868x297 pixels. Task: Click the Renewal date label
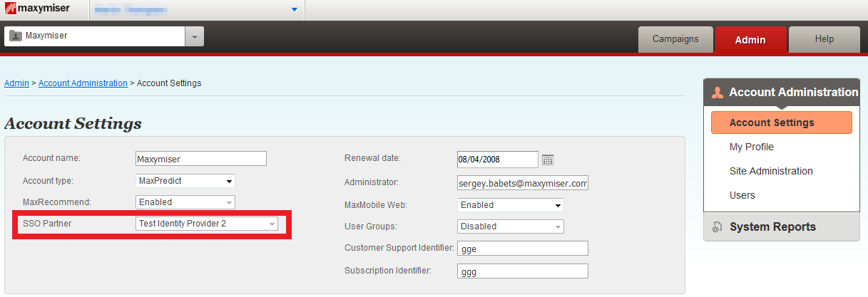(x=372, y=158)
